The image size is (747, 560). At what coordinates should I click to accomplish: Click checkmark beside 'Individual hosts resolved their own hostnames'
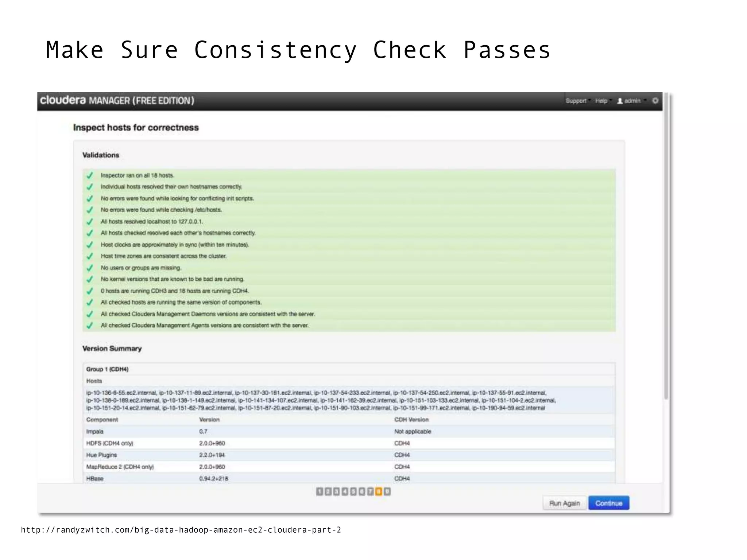click(90, 187)
